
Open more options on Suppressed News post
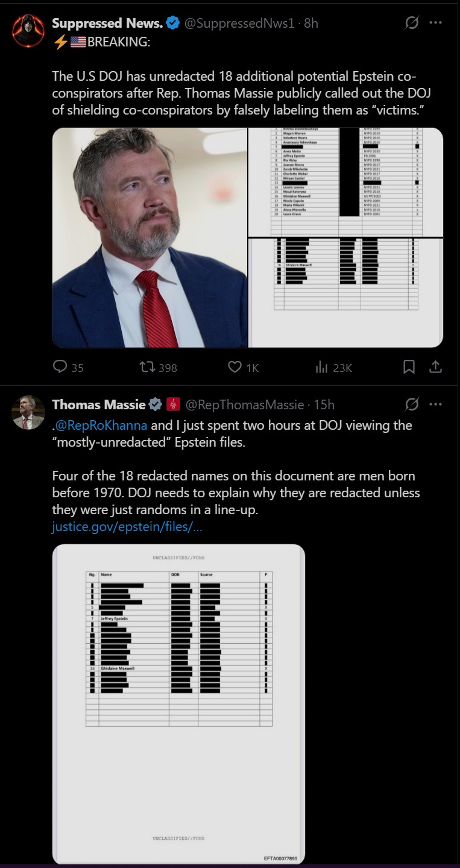click(435, 23)
